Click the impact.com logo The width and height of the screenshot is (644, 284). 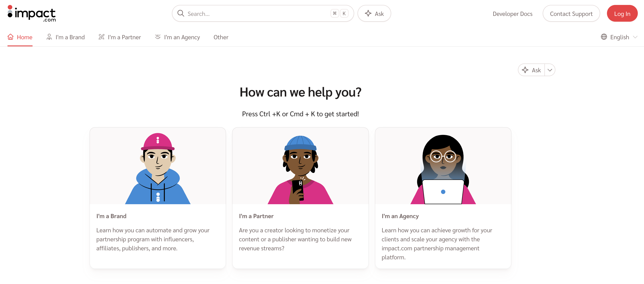tap(32, 14)
